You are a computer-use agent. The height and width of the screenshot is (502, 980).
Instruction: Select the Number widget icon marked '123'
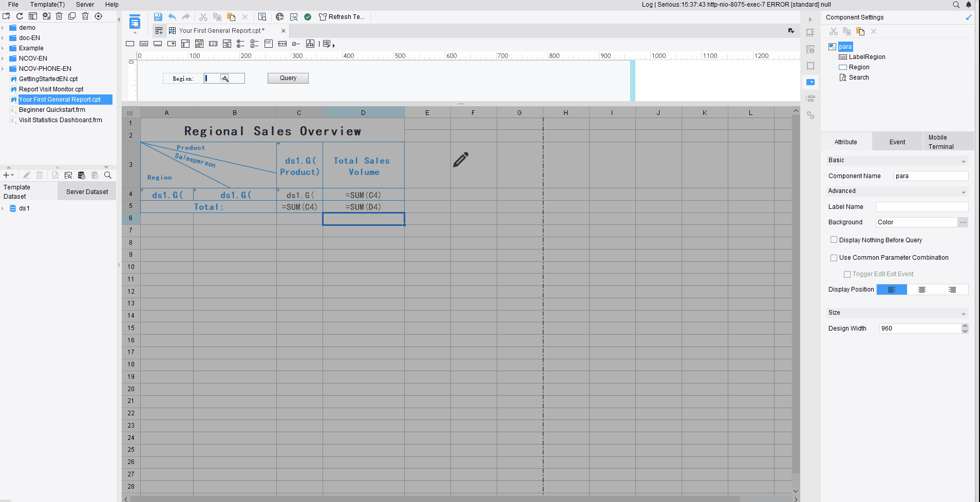pos(213,44)
